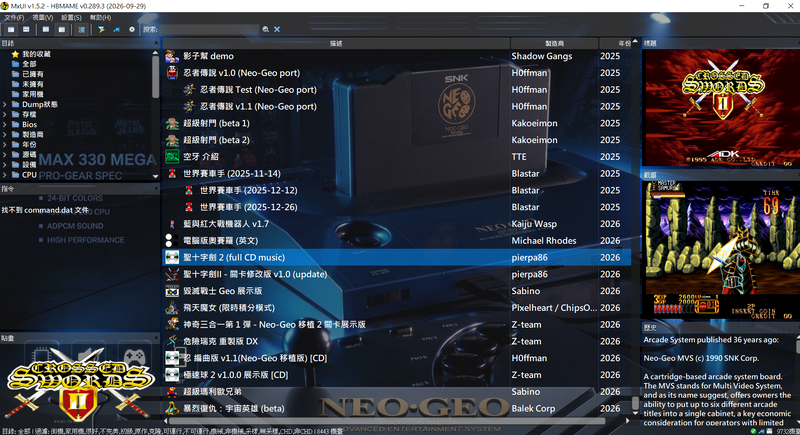Image resolution: width=800 pixels, height=435 pixels.
Task: Sort by the 製造商 column header
Action: 554,43
